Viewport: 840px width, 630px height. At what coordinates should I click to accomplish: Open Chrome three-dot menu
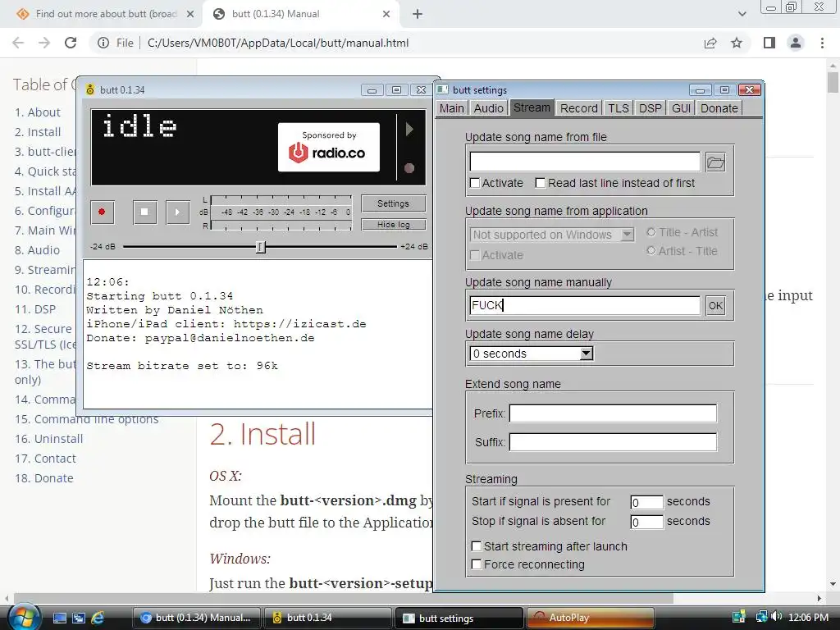(822, 43)
